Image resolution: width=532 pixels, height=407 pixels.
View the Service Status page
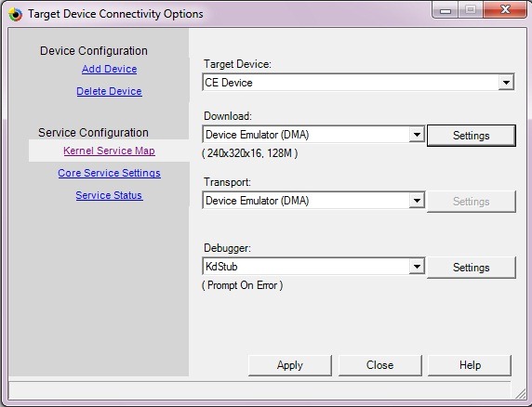coord(109,195)
